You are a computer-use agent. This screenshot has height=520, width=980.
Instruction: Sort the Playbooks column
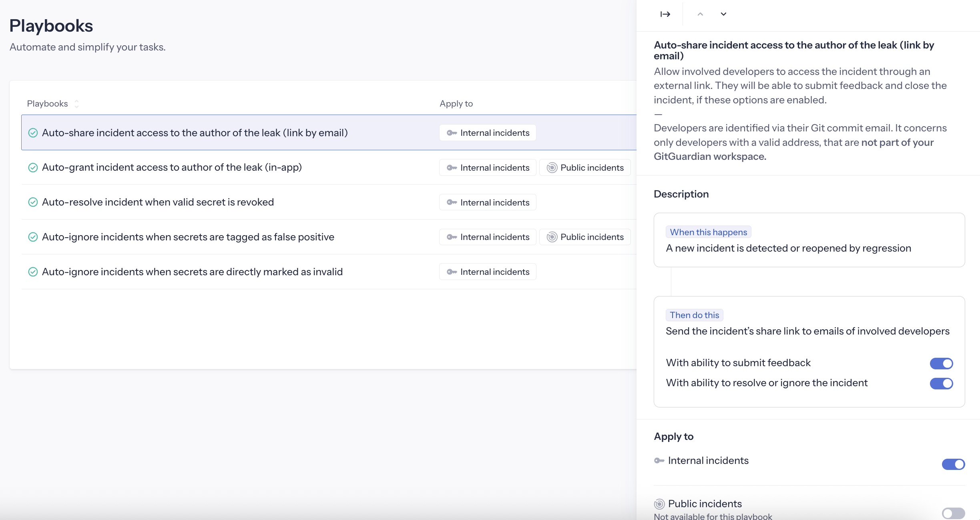pyautogui.click(x=76, y=103)
